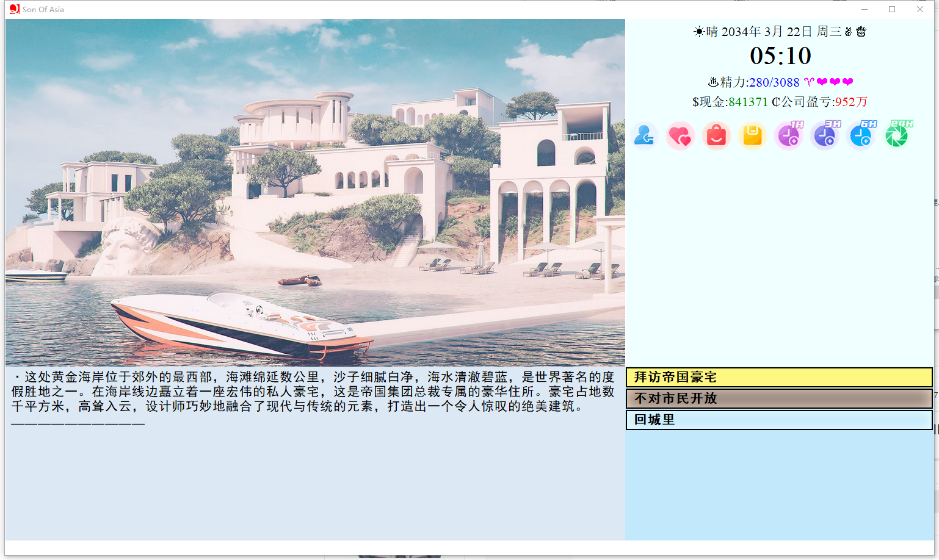Advance time with the 1H clock
Screen dimensions: 939x560
pyautogui.click(x=789, y=135)
